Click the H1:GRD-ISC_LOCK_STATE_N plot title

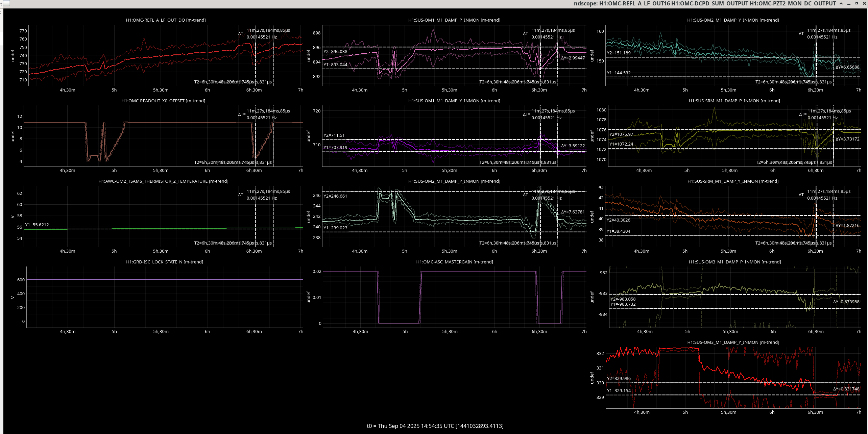click(164, 262)
